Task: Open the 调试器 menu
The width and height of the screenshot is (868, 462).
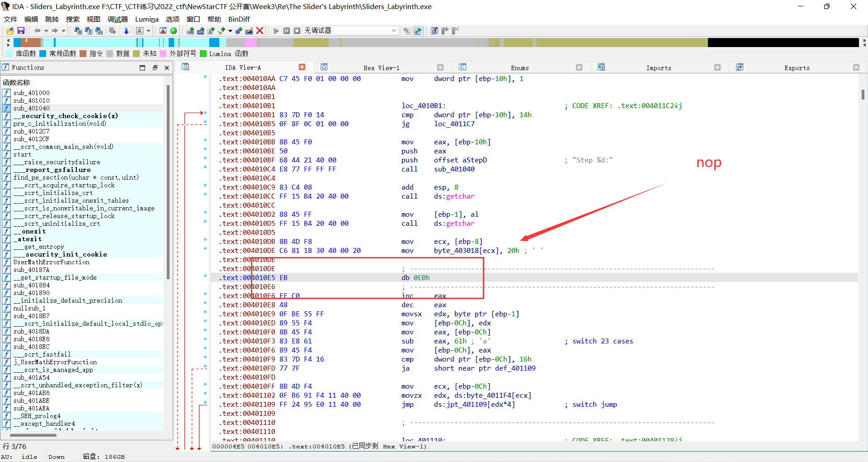Action: [118, 19]
